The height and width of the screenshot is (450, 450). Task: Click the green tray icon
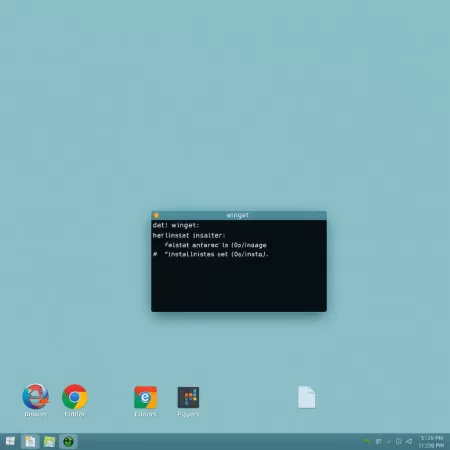[367, 441]
